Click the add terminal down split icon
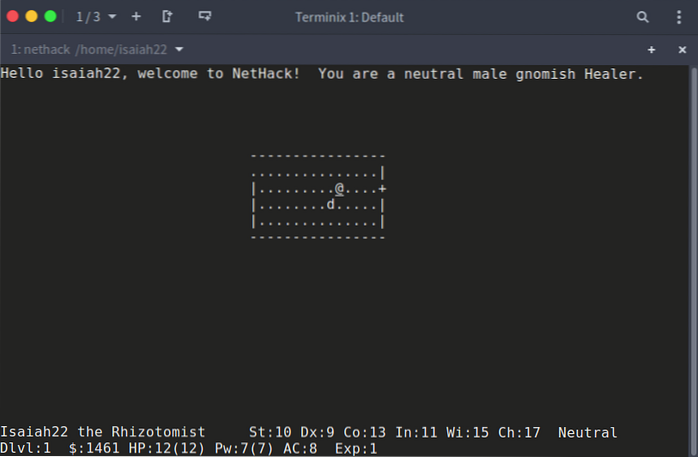The width and height of the screenshot is (698, 457). [x=205, y=17]
